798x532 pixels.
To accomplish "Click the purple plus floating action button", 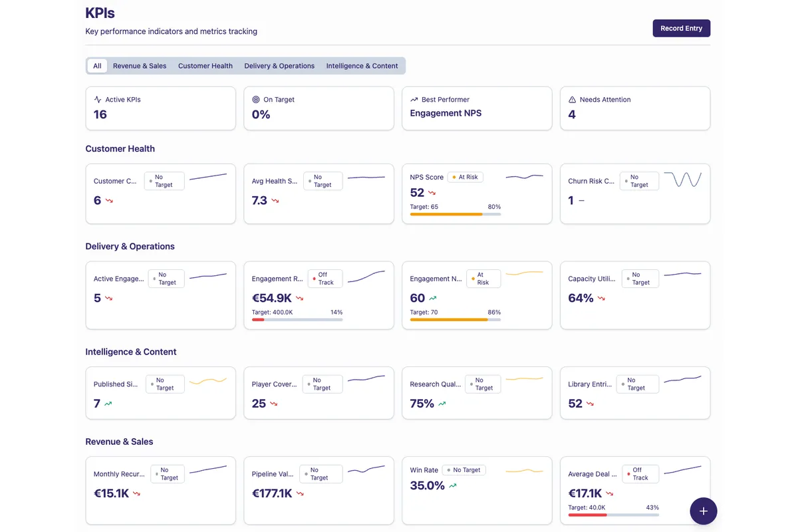I will click(x=703, y=511).
